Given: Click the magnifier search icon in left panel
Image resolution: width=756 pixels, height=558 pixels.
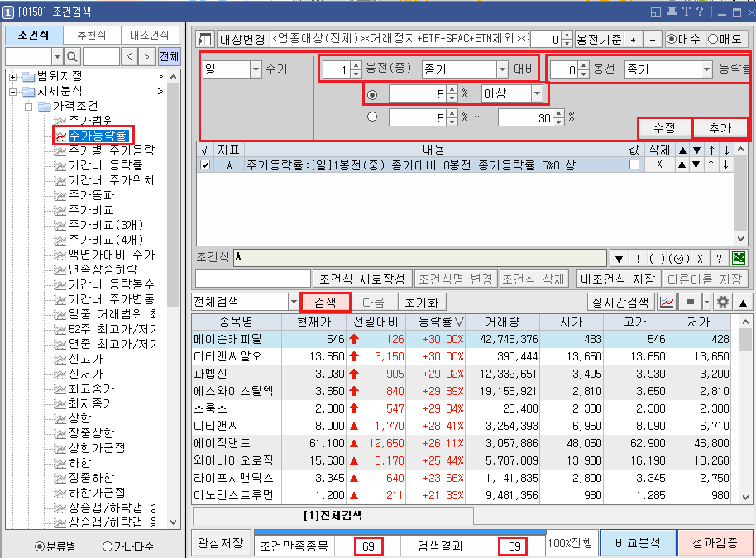Looking at the screenshot, I should tap(71, 56).
